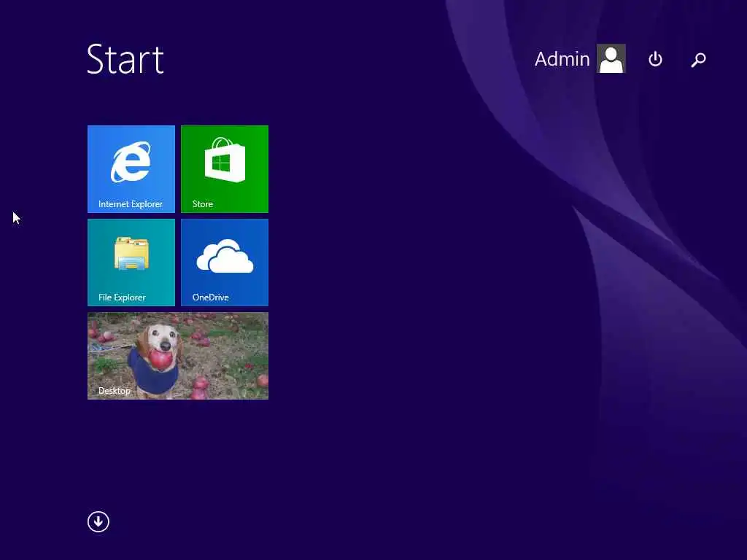Image resolution: width=747 pixels, height=560 pixels.
Task: Click the power options icon
Action: pyautogui.click(x=655, y=59)
